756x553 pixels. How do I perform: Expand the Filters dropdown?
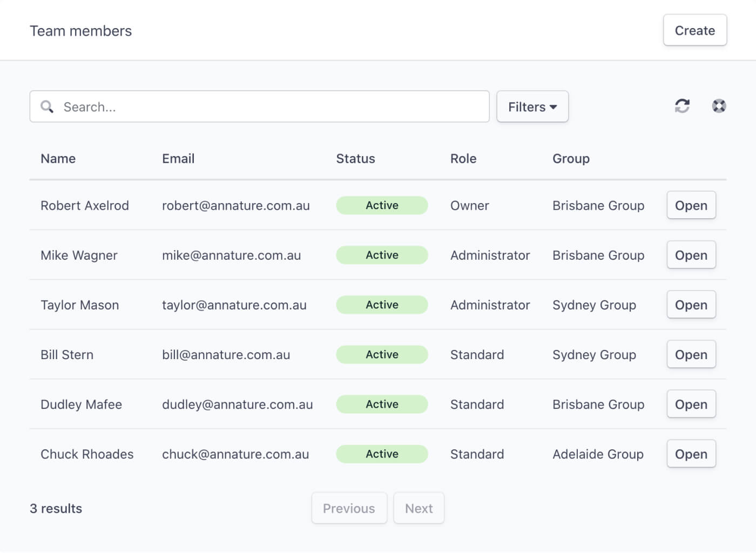click(x=532, y=106)
